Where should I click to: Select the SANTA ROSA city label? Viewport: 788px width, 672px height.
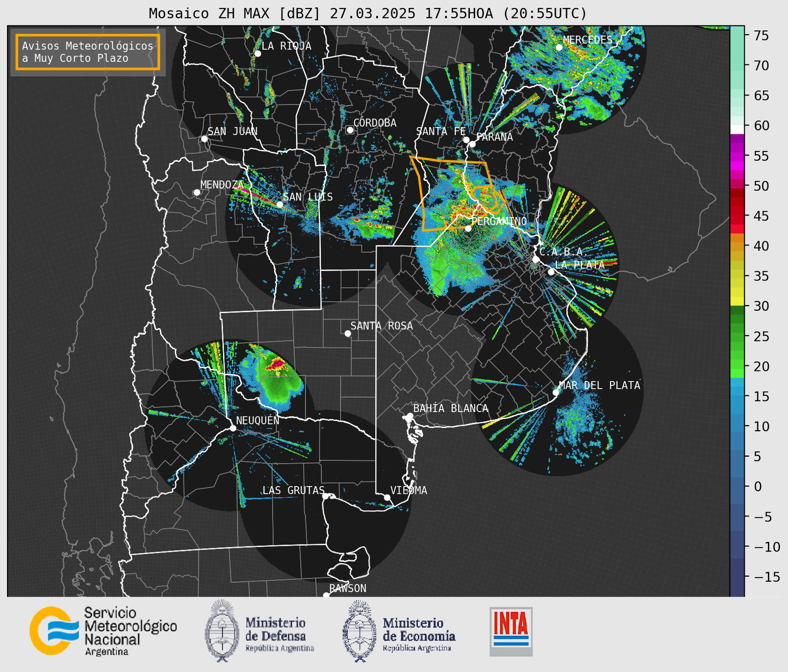(x=382, y=326)
